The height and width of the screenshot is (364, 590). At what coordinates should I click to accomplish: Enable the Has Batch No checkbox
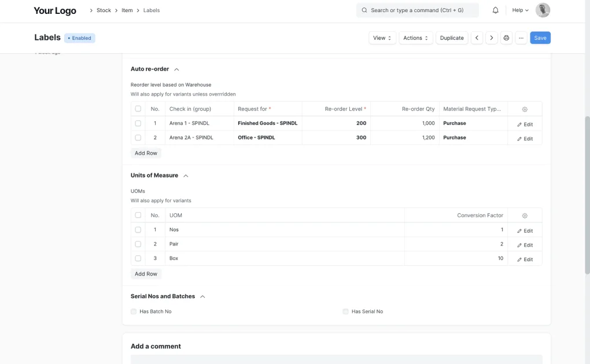(134, 311)
